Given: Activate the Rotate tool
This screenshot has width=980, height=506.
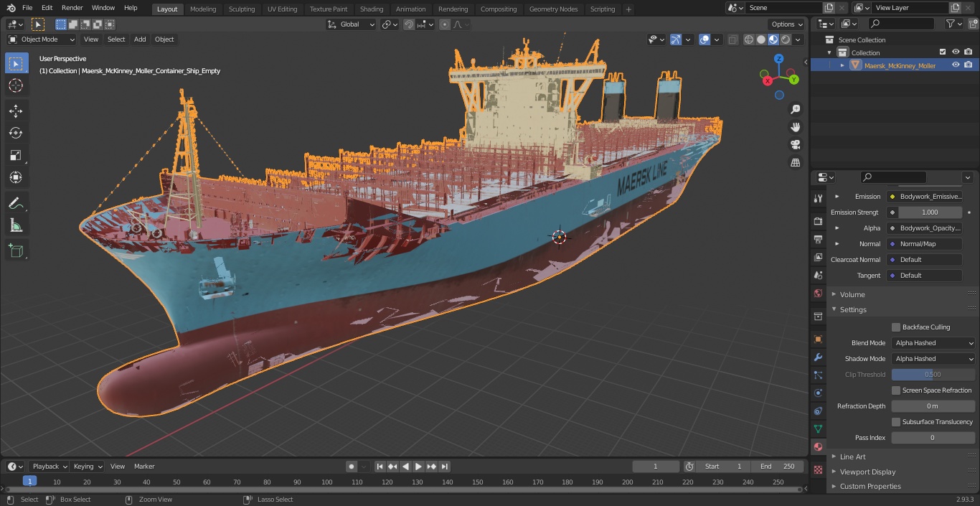Looking at the screenshot, I should click(x=16, y=133).
